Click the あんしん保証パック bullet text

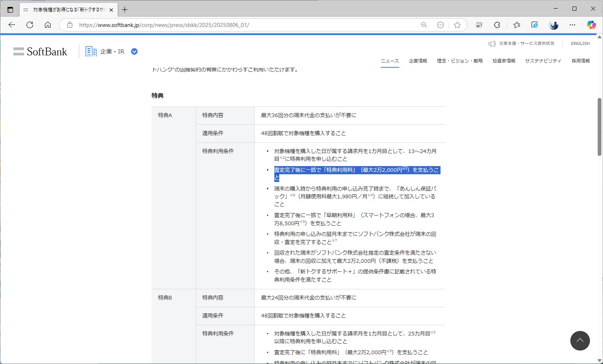[355, 196]
